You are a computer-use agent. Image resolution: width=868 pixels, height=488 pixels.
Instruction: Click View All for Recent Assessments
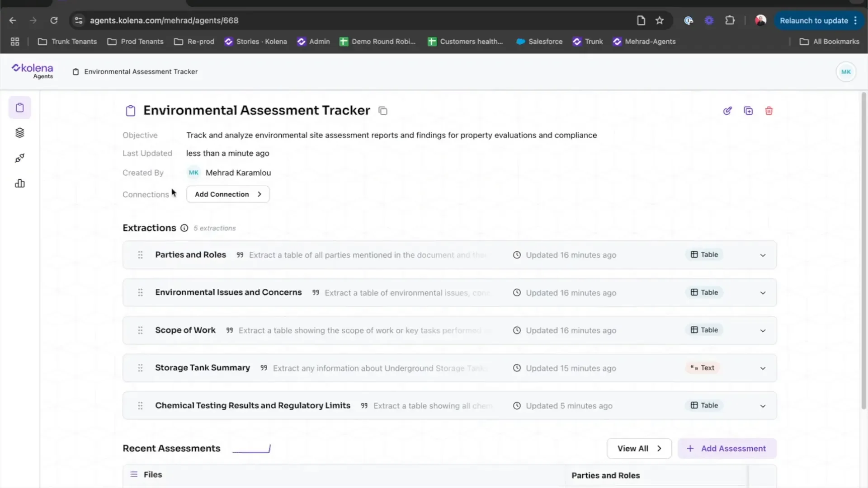pyautogui.click(x=639, y=448)
